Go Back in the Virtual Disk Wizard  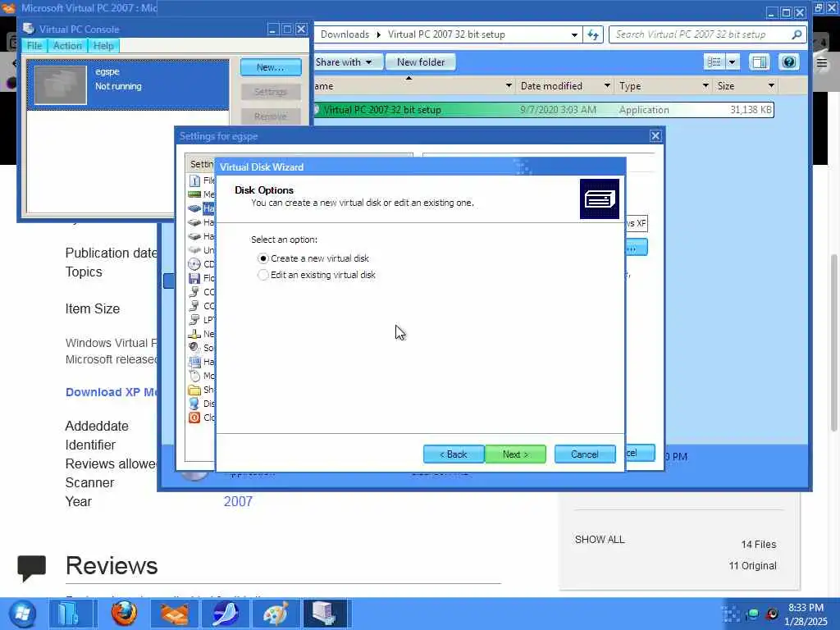[x=453, y=454]
